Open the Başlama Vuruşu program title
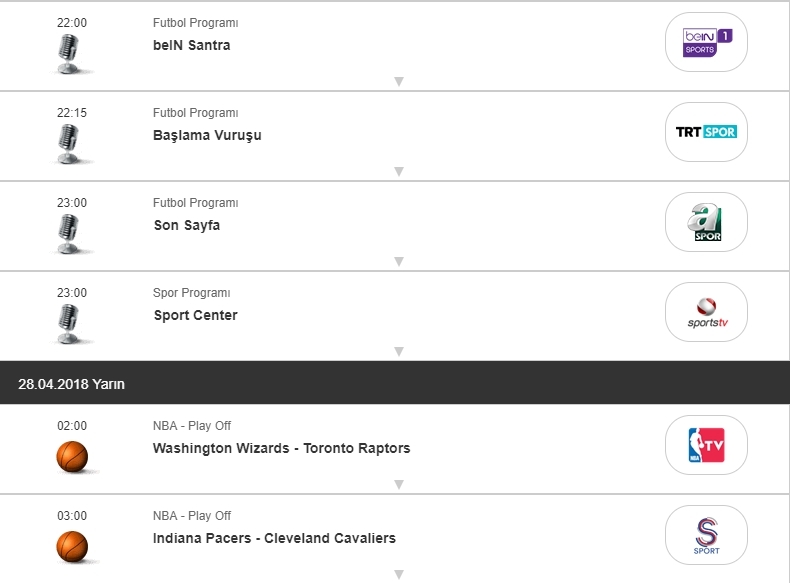Image resolution: width=792 pixels, height=583 pixels. coord(207,135)
